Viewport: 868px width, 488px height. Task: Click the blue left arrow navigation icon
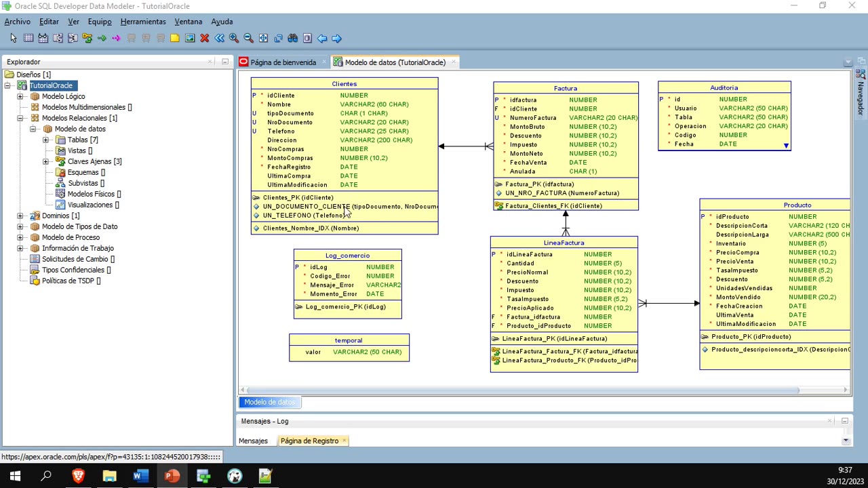coord(322,39)
